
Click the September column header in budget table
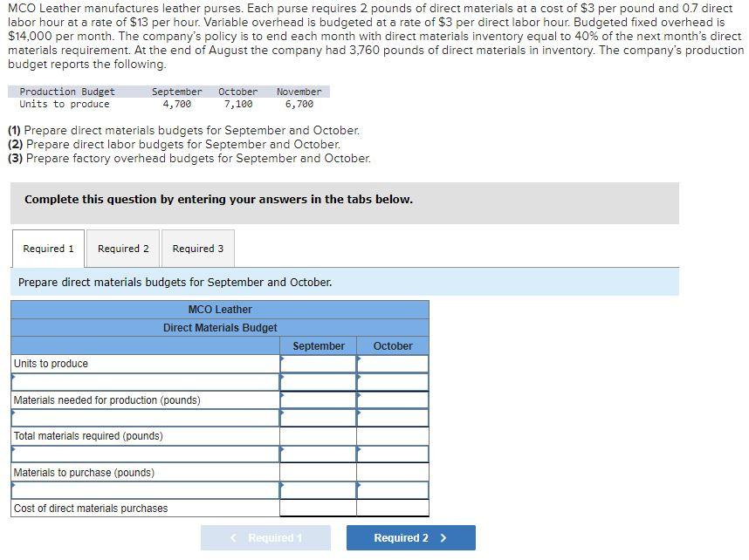tap(319, 346)
